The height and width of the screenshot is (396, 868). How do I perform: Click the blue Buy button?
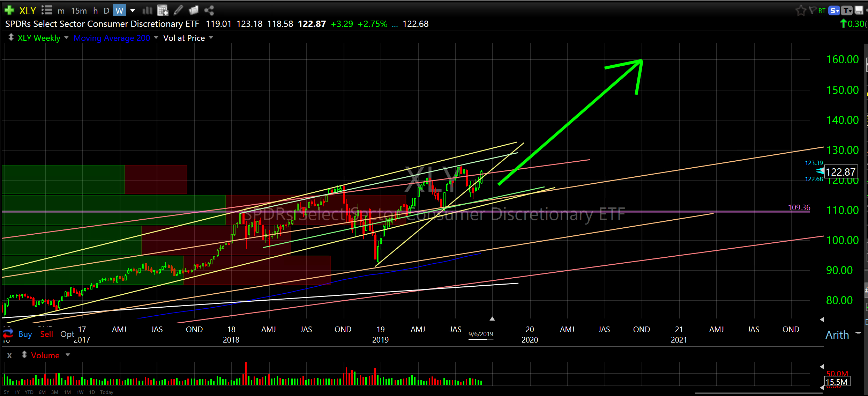point(25,334)
